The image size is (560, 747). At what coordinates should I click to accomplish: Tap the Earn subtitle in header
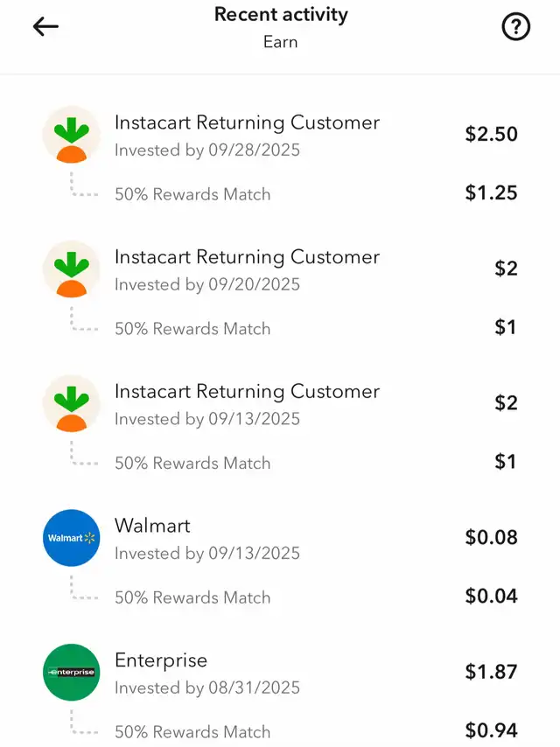pyautogui.click(x=281, y=42)
